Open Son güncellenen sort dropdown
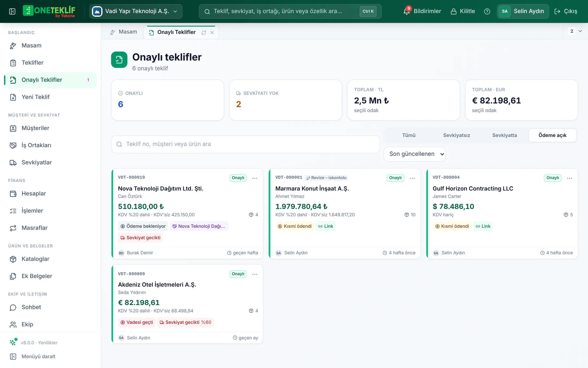Viewport: 588px width, 368px height. click(x=415, y=154)
